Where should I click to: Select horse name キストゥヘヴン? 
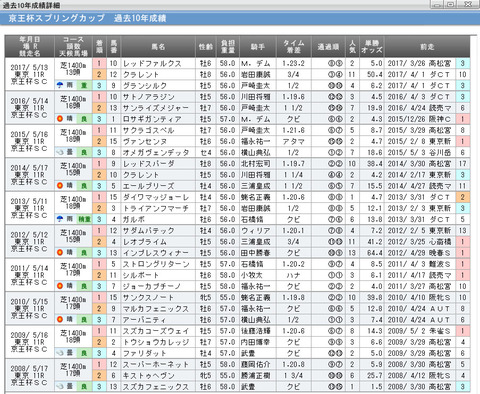tap(149, 376)
